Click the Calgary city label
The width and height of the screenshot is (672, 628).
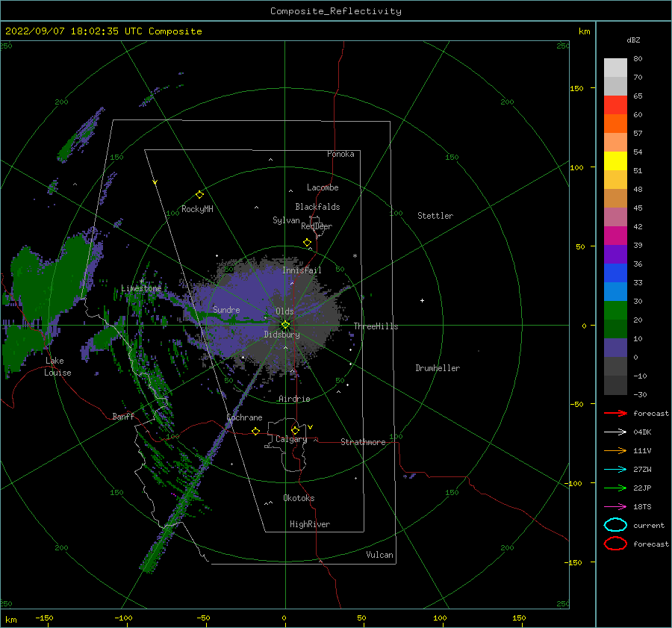291,439
